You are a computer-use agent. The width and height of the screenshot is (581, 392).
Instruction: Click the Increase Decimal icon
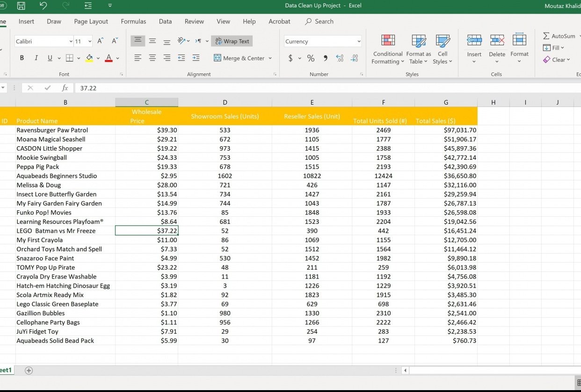click(340, 58)
